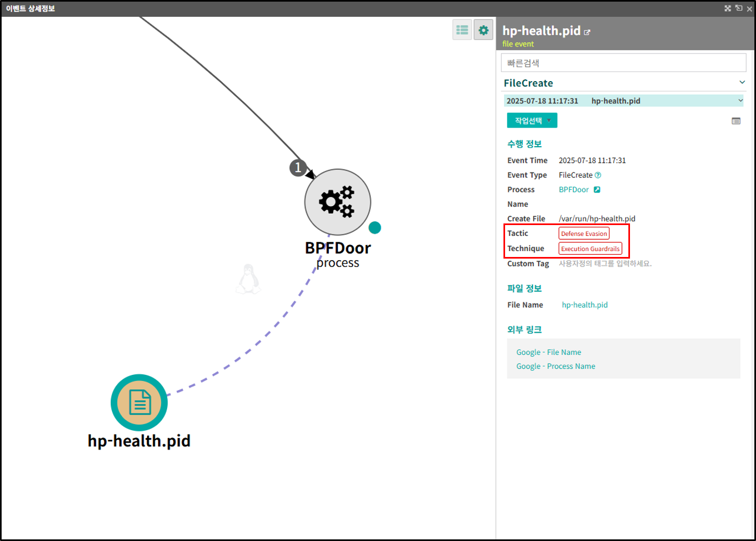Open graph settings gear icon
This screenshot has height=541, width=756.
[x=483, y=30]
